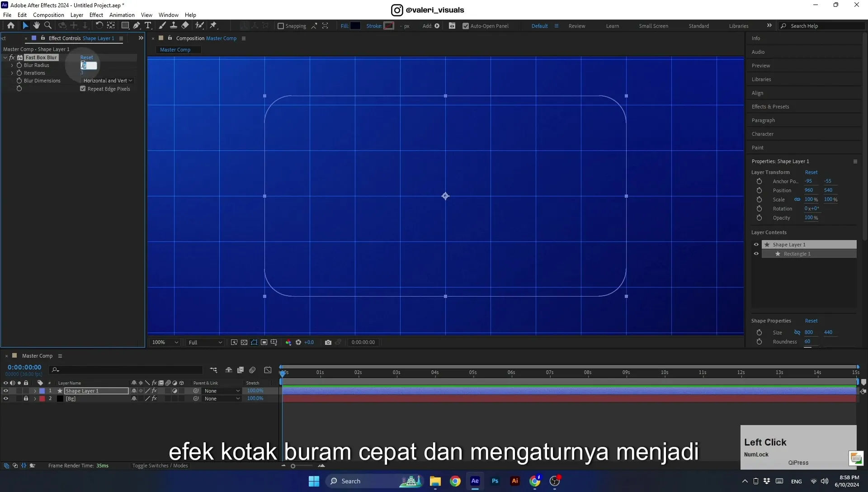This screenshot has height=492, width=868.
Task: Open the Effects & Presets panel
Action: coord(770,107)
